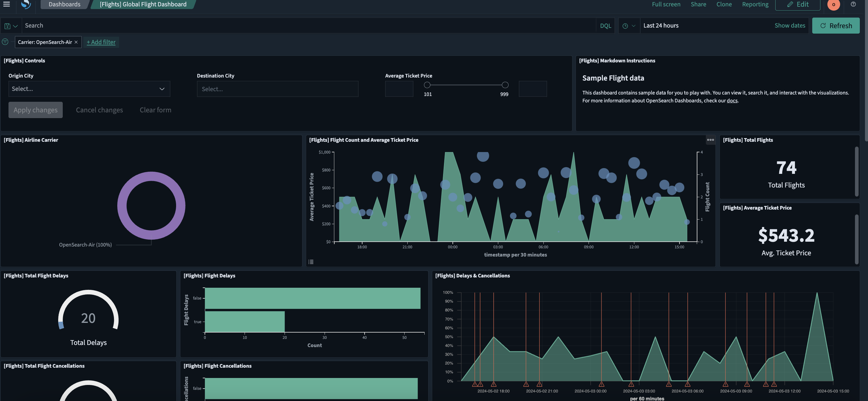
Task: Click the save query disk icon
Action: pyautogui.click(x=7, y=25)
